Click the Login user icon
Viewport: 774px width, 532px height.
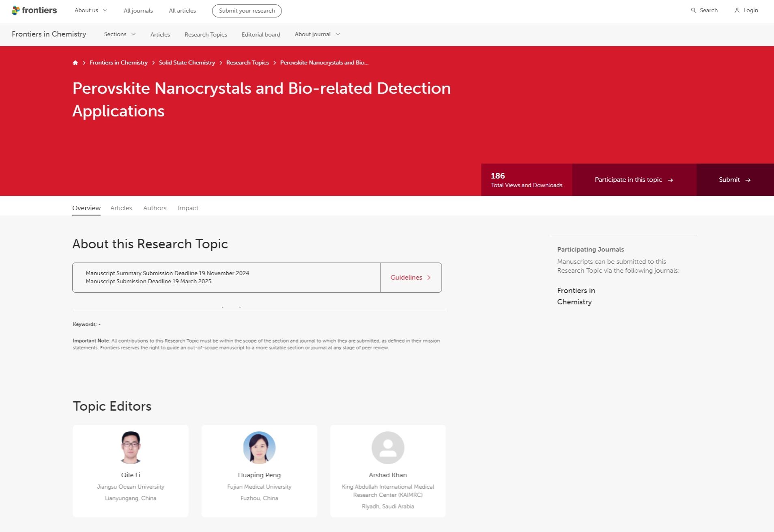(x=737, y=11)
